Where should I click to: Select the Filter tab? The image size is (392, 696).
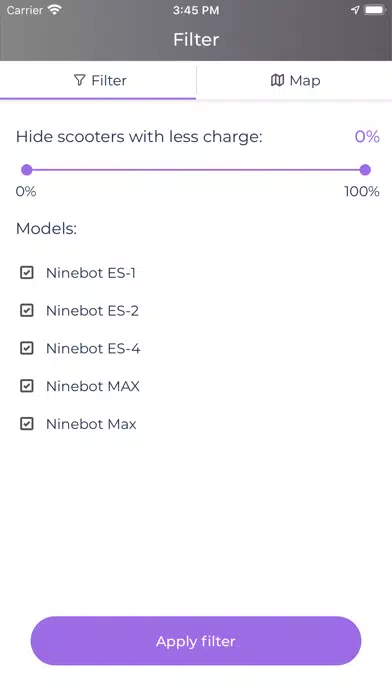pos(98,80)
